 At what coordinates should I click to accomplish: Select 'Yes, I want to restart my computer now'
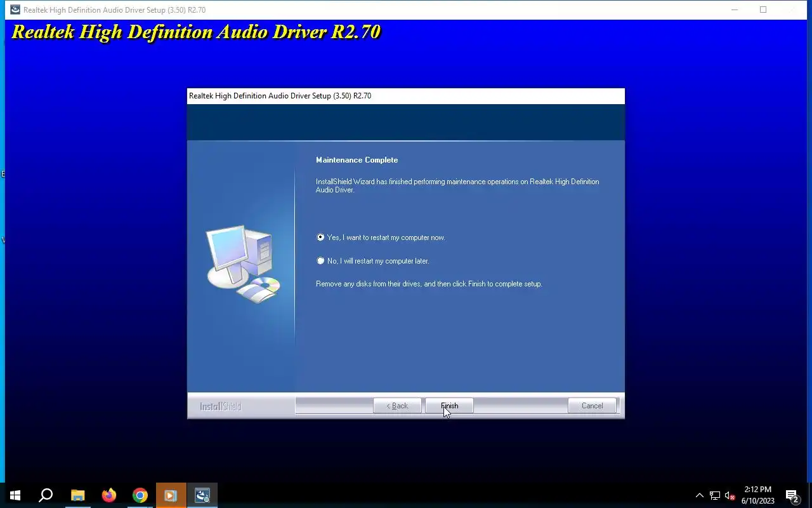click(x=381, y=237)
